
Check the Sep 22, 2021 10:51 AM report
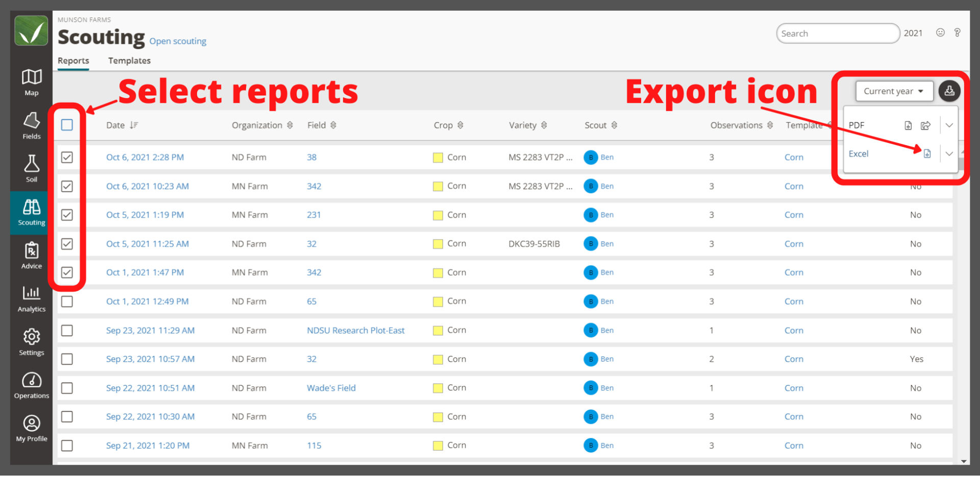coord(67,388)
